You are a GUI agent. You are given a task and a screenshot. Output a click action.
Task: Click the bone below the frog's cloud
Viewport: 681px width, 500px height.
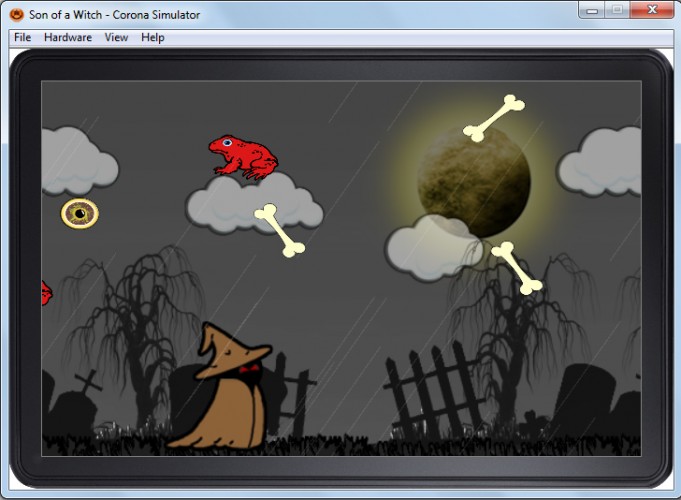pyautogui.click(x=279, y=230)
